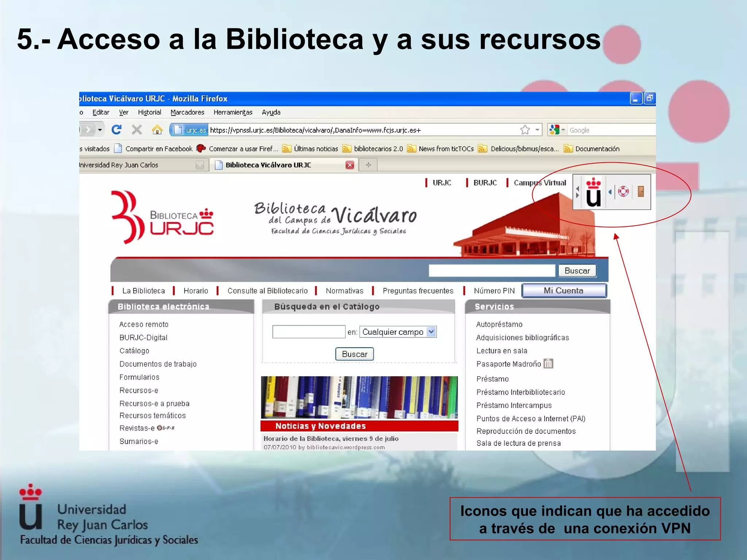The height and width of the screenshot is (560, 747).
Task: Reload the page with the refresh icon
Action: [116, 130]
